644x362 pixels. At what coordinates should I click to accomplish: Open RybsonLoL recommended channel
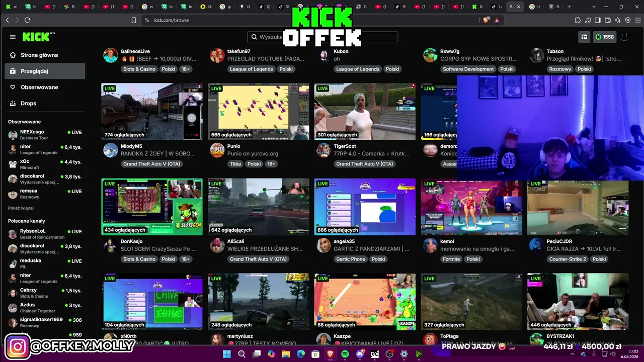[x=45, y=234]
